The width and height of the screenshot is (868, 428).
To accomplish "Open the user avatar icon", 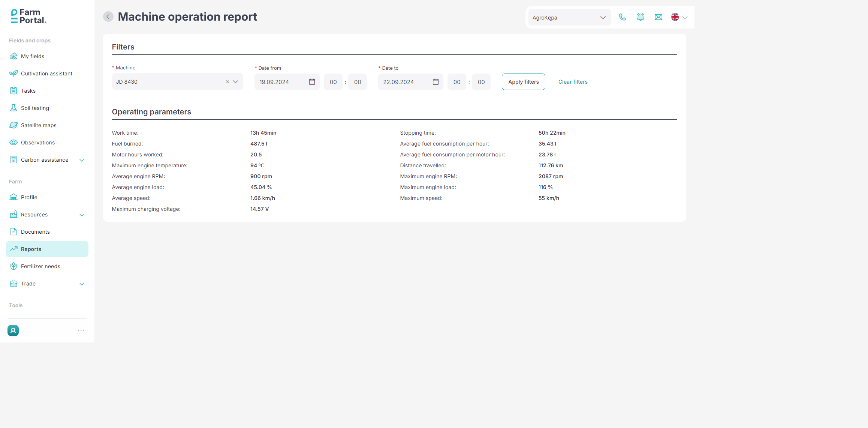I will pos(13,330).
